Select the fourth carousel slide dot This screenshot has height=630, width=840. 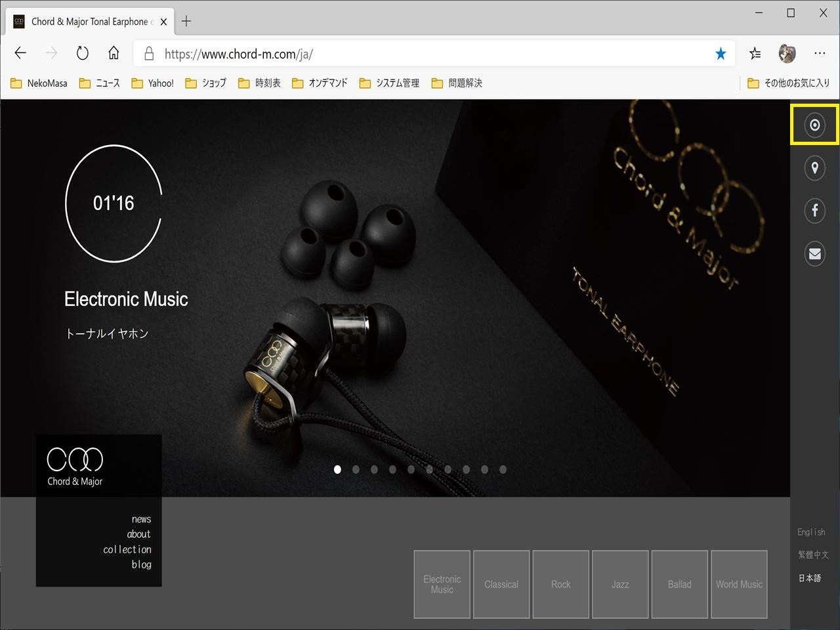pos(392,469)
